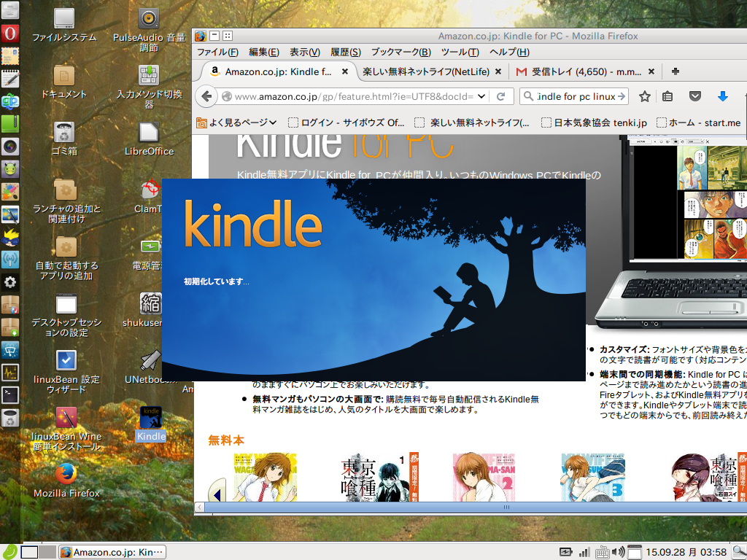Open 履歴(S) menu in Firefox
747x560 pixels.
(x=346, y=52)
